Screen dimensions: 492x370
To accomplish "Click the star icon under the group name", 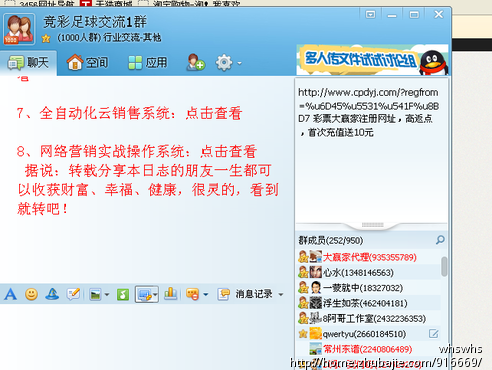I will click(46, 39).
